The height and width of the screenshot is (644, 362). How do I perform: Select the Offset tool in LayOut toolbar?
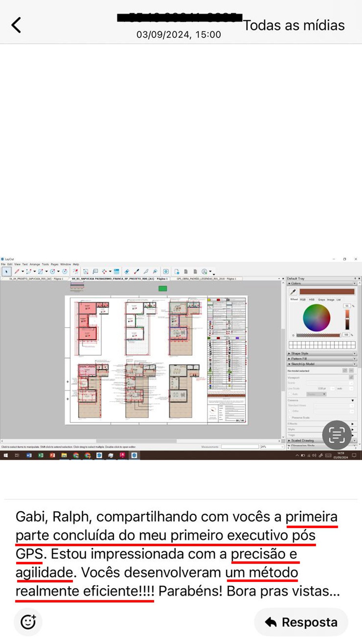tap(76, 272)
